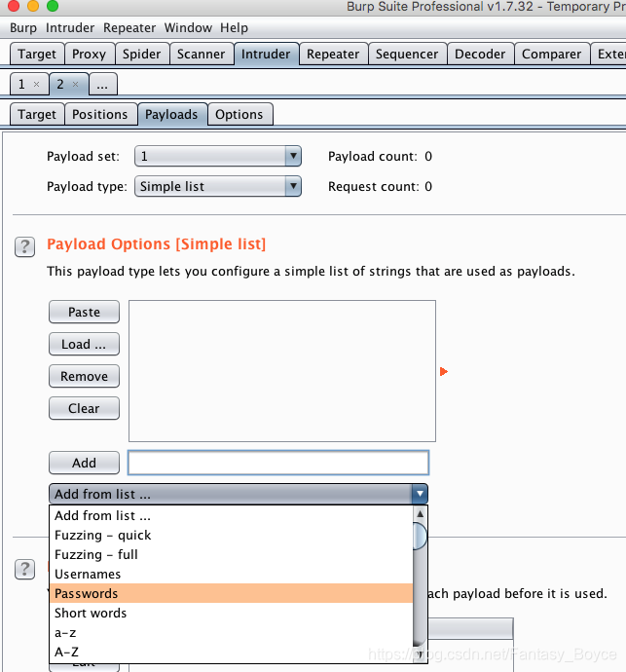Screen dimensions: 626x672
Task: Open the Positions sub-tab
Action: click(x=100, y=114)
